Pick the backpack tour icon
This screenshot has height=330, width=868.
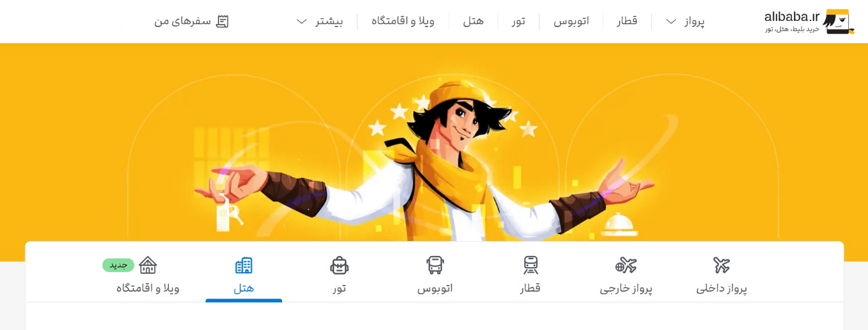click(x=340, y=265)
